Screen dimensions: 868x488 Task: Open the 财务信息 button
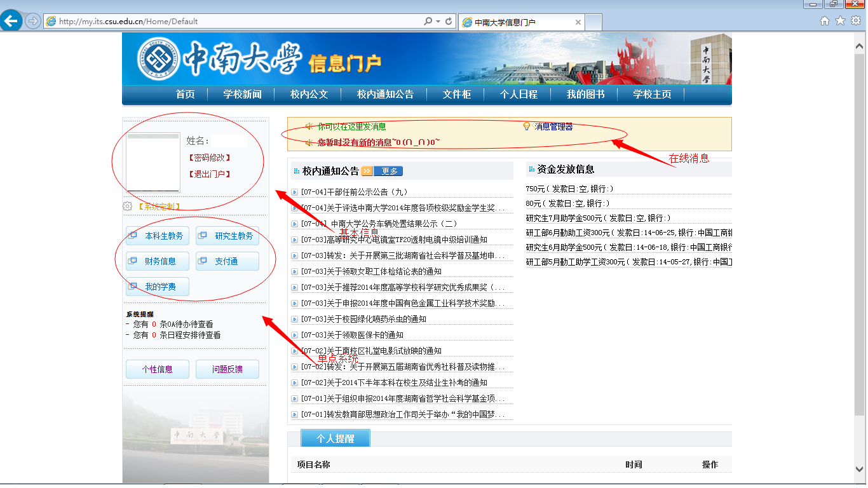[158, 261]
